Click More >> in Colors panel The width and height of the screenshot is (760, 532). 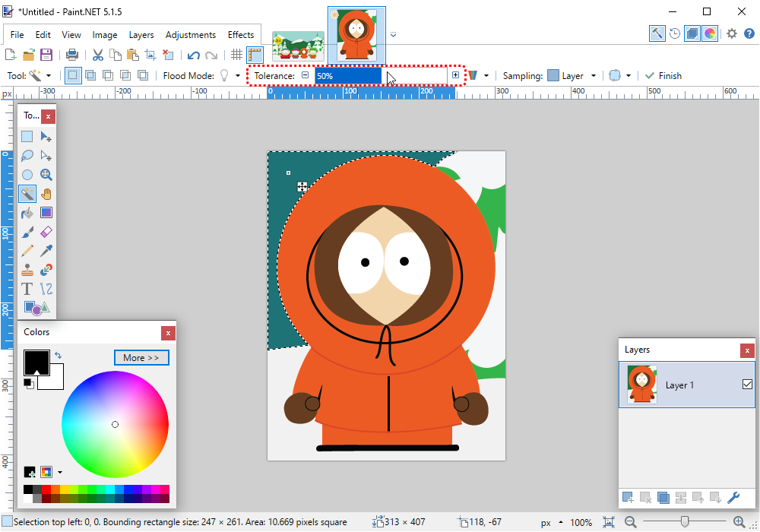tap(141, 357)
